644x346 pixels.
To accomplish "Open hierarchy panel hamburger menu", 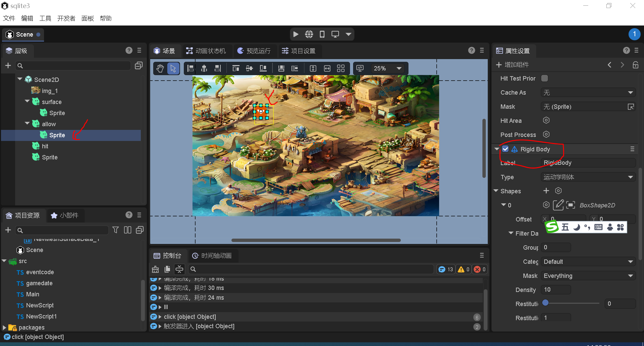I will (139, 50).
